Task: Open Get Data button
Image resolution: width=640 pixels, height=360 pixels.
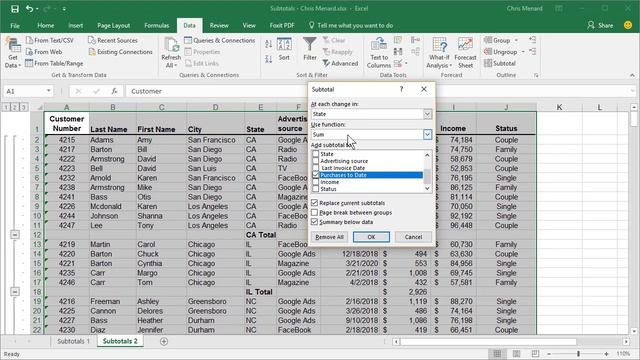Action: point(13,53)
